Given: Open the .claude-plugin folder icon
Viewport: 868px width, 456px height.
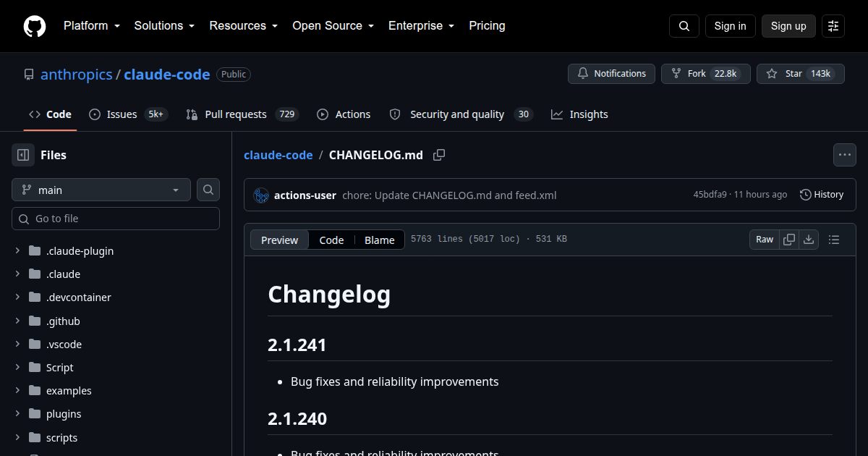Looking at the screenshot, I should tap(35, 251).
